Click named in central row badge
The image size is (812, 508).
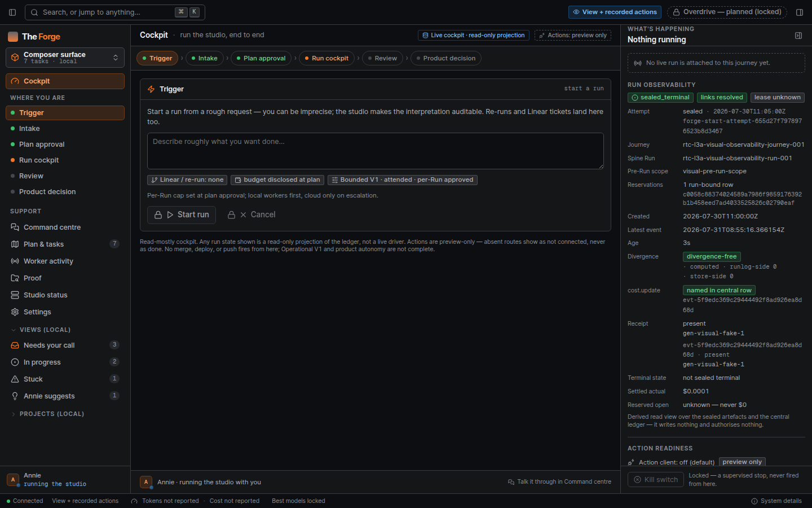coord(719,290)
